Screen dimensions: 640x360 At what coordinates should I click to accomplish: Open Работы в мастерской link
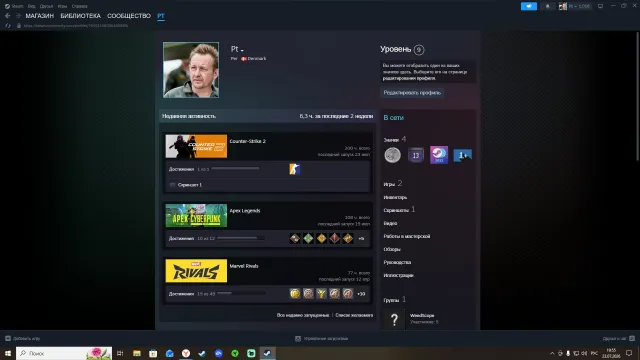click(x=407, y=236)
